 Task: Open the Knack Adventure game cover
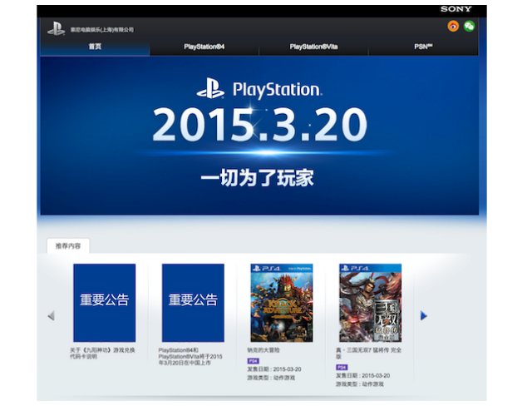tap(282, 303)
